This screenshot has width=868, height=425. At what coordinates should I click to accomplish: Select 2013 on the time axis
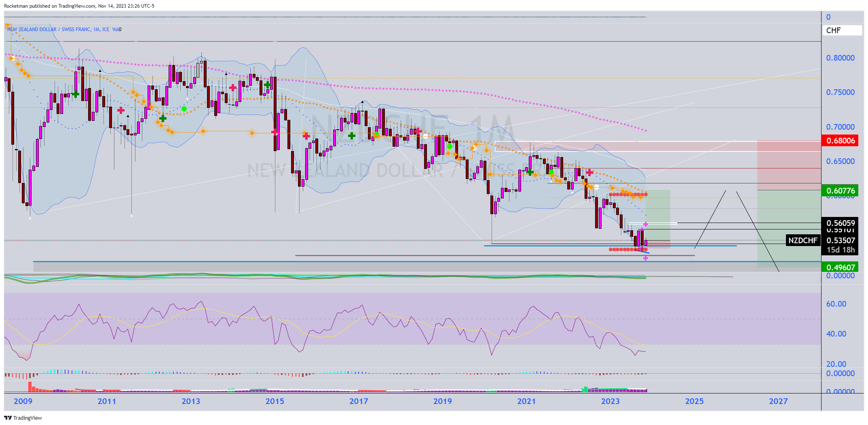(191, 401)
